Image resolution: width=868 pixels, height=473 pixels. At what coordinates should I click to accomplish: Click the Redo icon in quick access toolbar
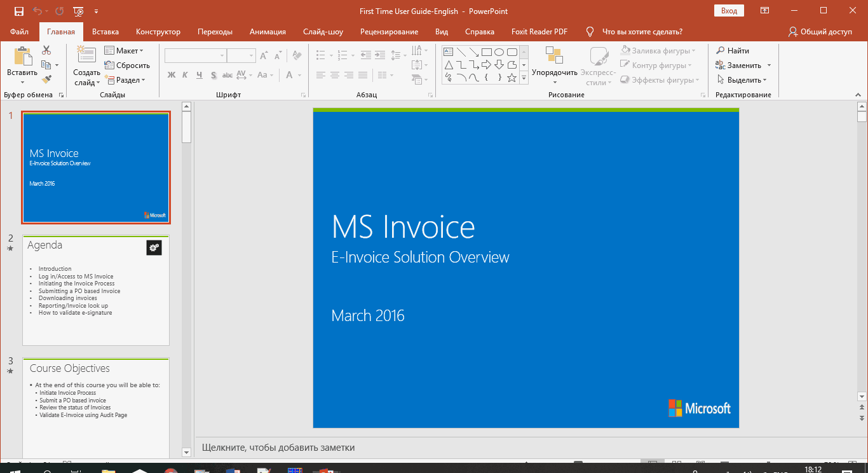59,11
